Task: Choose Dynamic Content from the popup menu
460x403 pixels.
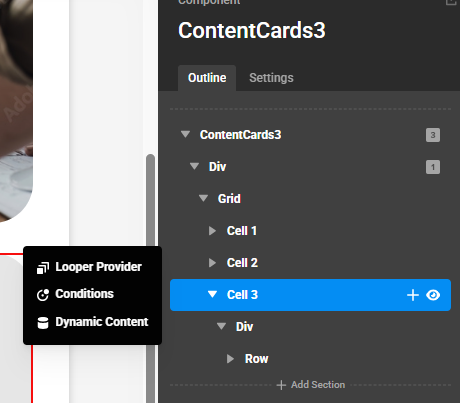Action: coord(92,322)
